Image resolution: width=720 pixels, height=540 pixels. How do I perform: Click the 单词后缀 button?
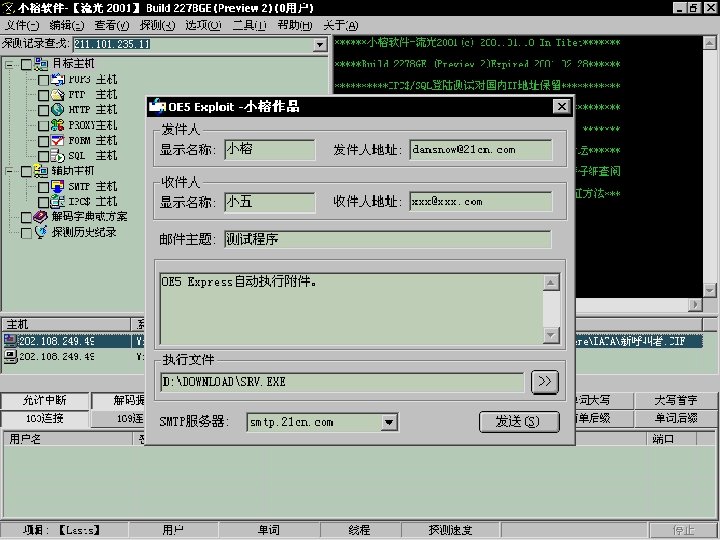tap(675, 418)
